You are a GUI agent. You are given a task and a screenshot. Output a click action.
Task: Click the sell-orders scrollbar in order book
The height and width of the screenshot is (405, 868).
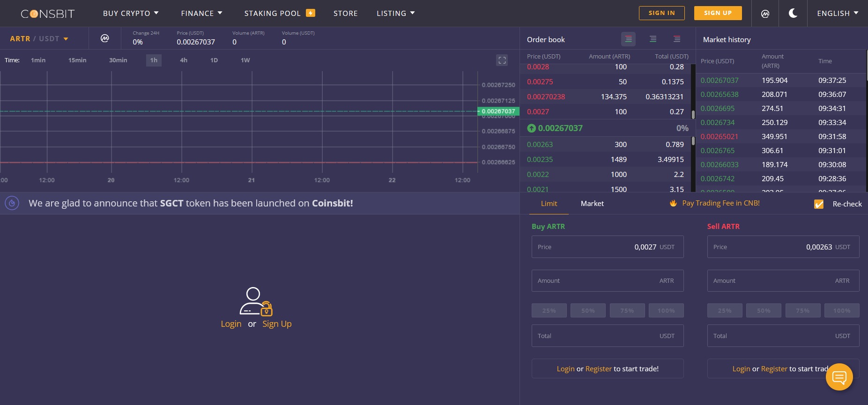point(693,114)
